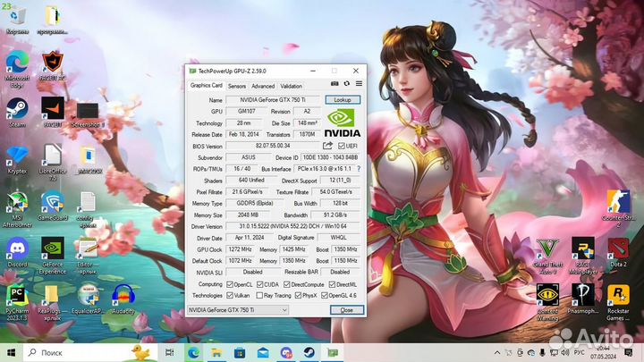Click the GPU-Z screenshot camera icon
This screenshot has height=362, width=644.
point(335,84)
